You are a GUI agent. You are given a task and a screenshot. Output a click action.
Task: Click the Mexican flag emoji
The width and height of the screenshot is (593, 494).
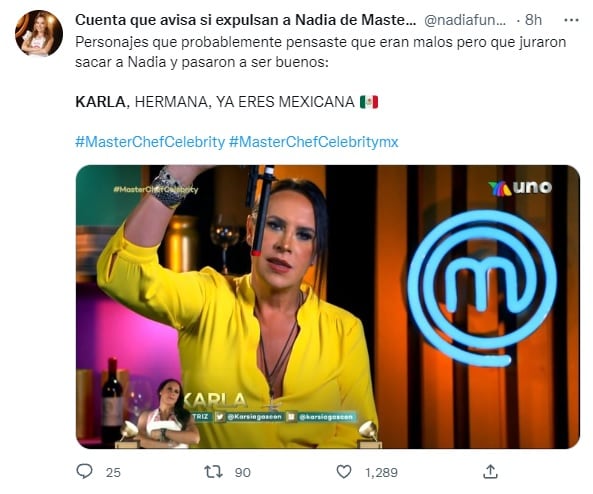369,102
